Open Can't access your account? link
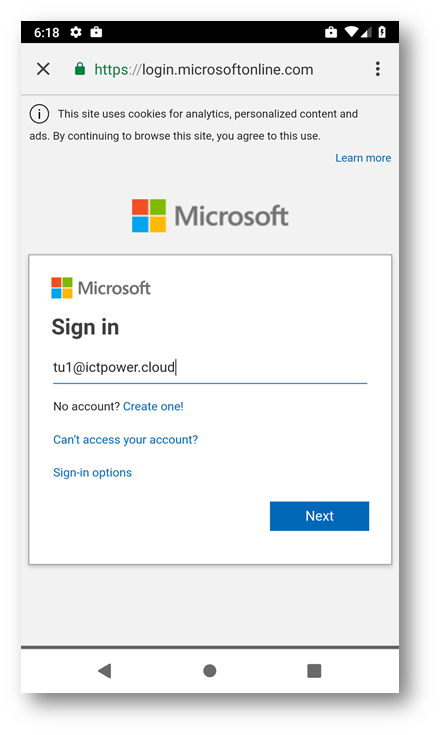The width and height of the screenshot is (441, 735). tap(125, 440)
